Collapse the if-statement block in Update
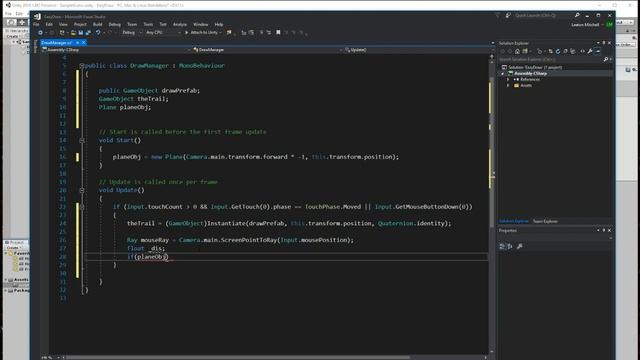This screenshot has height=360, width=640. tap(82, 207)
